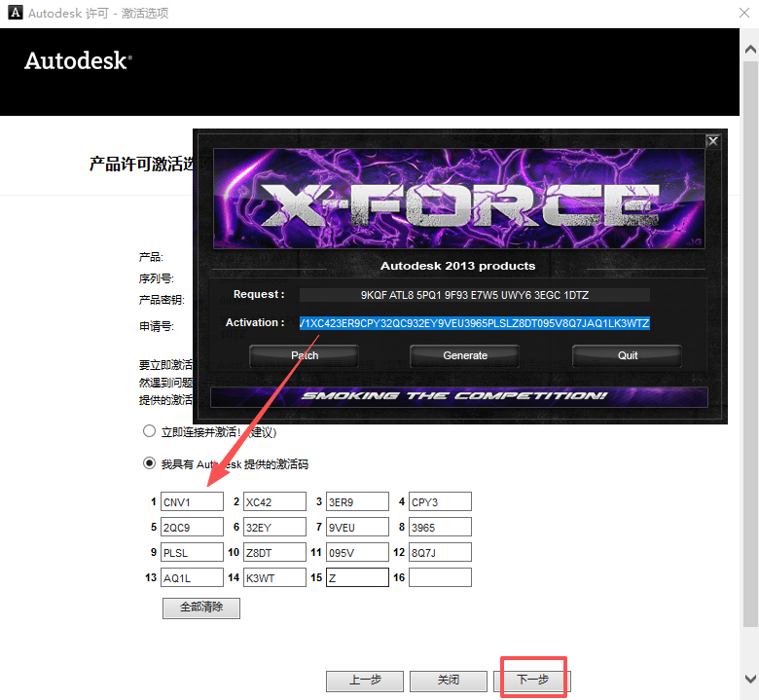Click the 关闭 close button

coord(448,680)
